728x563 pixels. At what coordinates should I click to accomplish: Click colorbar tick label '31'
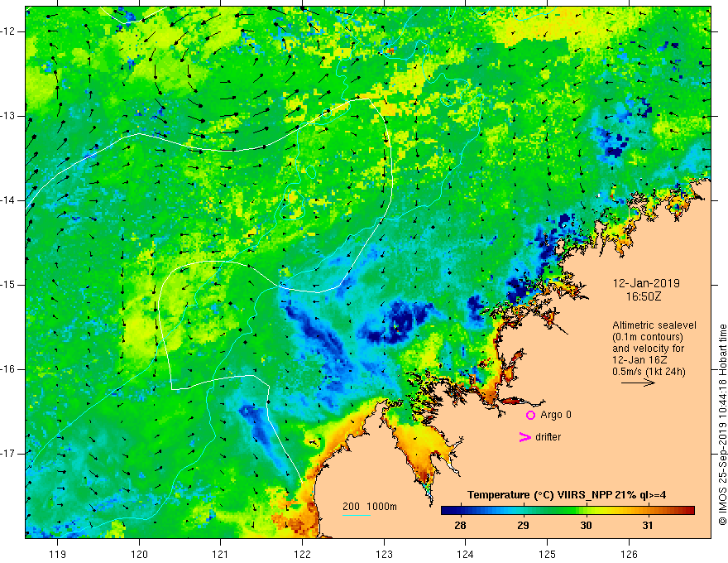tap(648, 526)
